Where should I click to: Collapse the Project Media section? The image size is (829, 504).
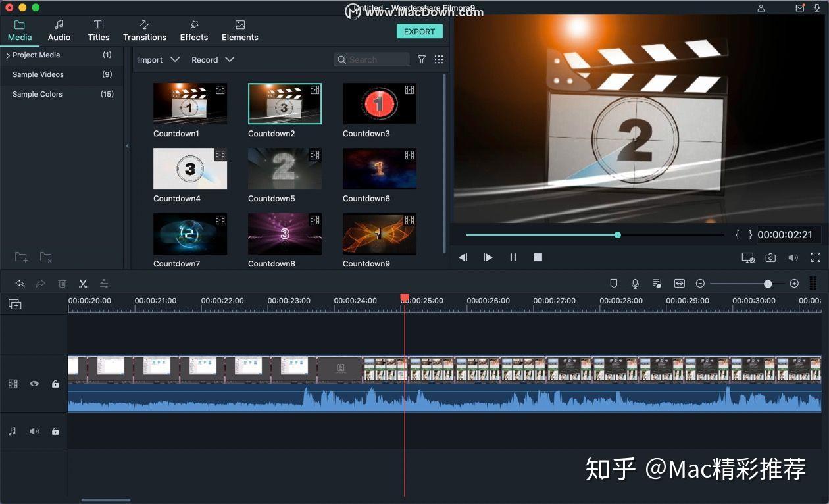7,55
